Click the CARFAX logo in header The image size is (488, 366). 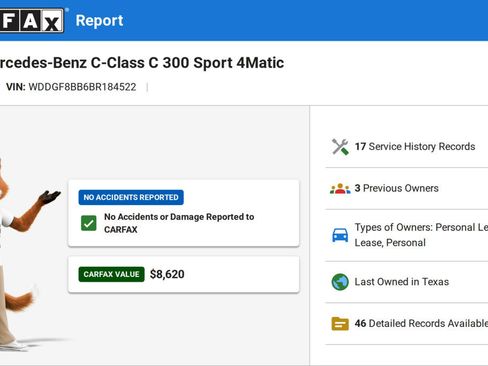32,21
